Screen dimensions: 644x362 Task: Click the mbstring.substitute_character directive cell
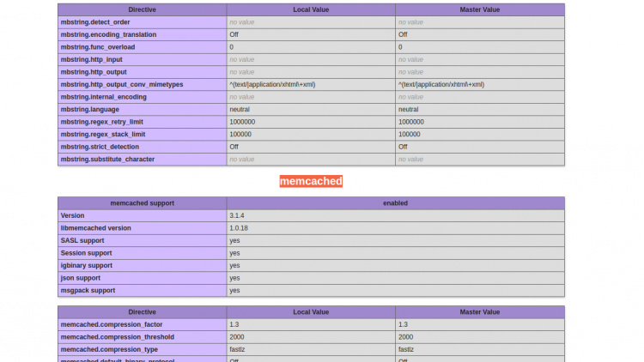(107, 160)
